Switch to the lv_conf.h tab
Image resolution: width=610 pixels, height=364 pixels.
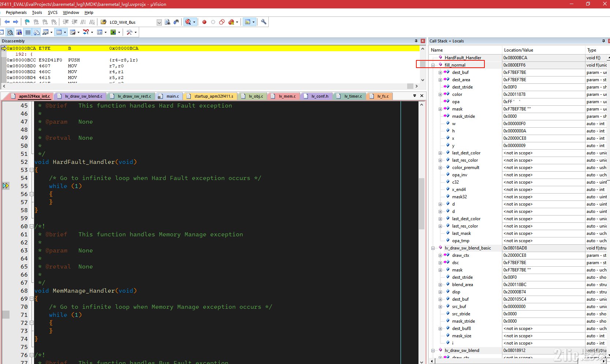click(316, 96)
